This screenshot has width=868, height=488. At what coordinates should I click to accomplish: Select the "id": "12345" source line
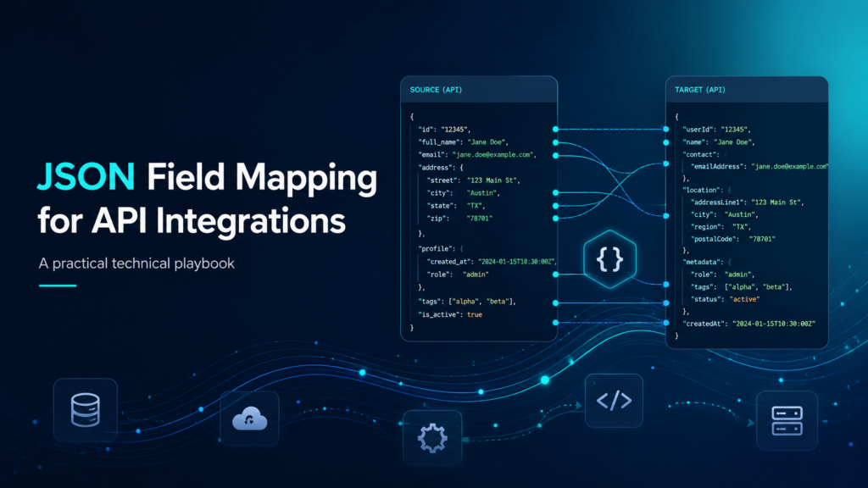pyautogui.click(x=444, y=130)
